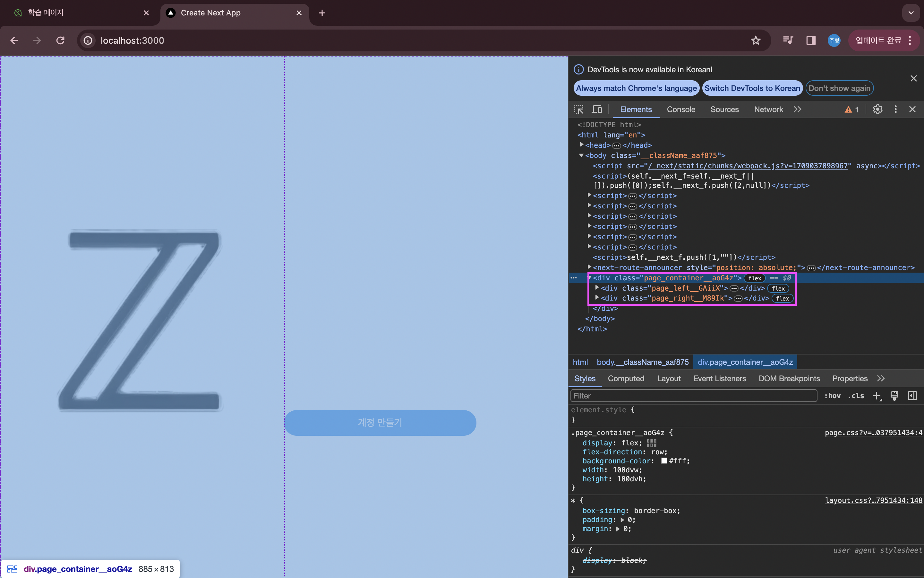The image size is (924, 578).
Task: Click the styles Filter input field
Action: tap(693, 396)
